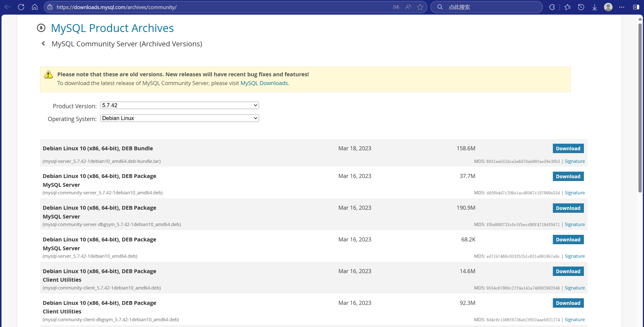Open the Operating System Debian Linux dropdown
The image size is (644, 327).
(179, 118)
